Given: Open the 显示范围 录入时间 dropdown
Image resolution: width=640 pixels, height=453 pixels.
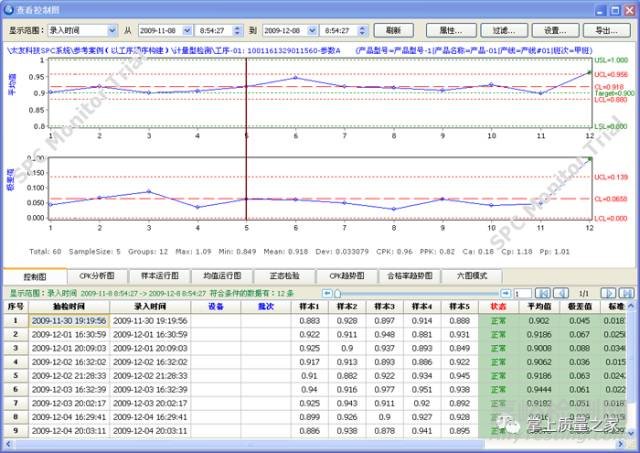Looking at the screenshot, I should point(113,31).
